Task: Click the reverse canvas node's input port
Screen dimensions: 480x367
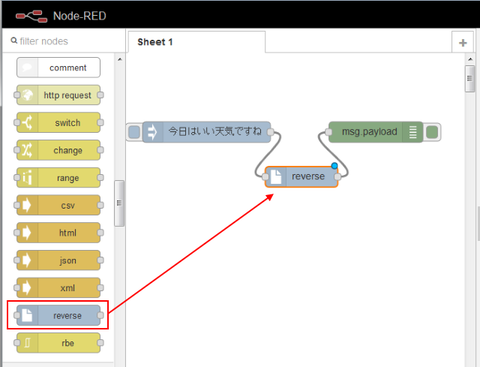Action: [266, 177]
